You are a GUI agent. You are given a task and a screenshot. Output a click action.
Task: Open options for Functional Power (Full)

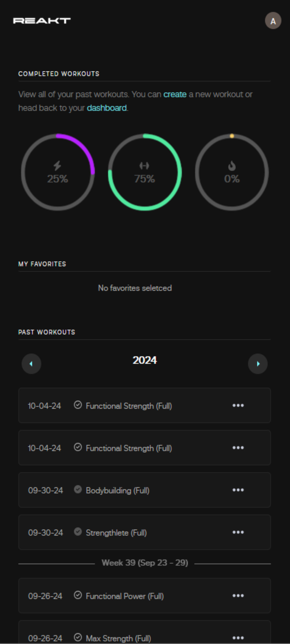click(238, 596)
